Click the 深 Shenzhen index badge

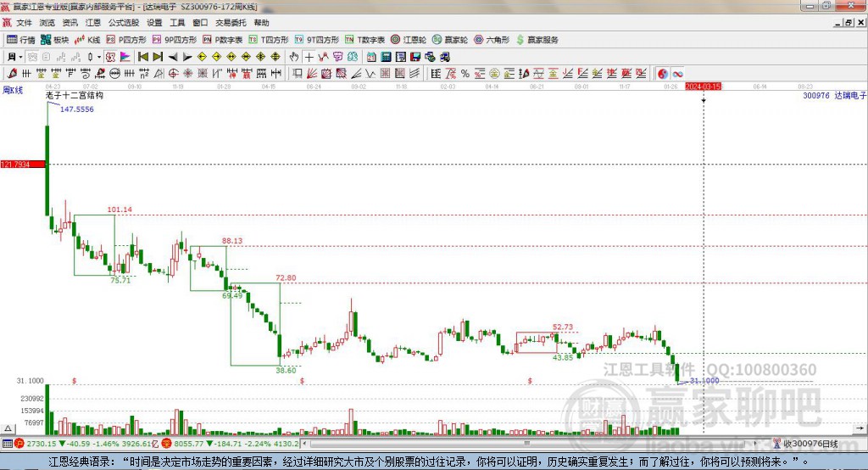pyautogui.click(x=167, y=444)
